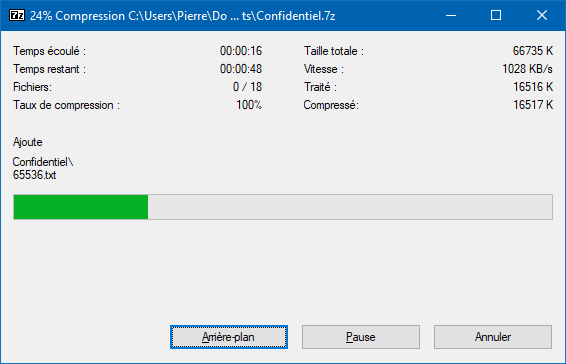Click the Ajoute status text
This screenshot has height=364, width=566.
pyautogui.click(x=27, y=142)
